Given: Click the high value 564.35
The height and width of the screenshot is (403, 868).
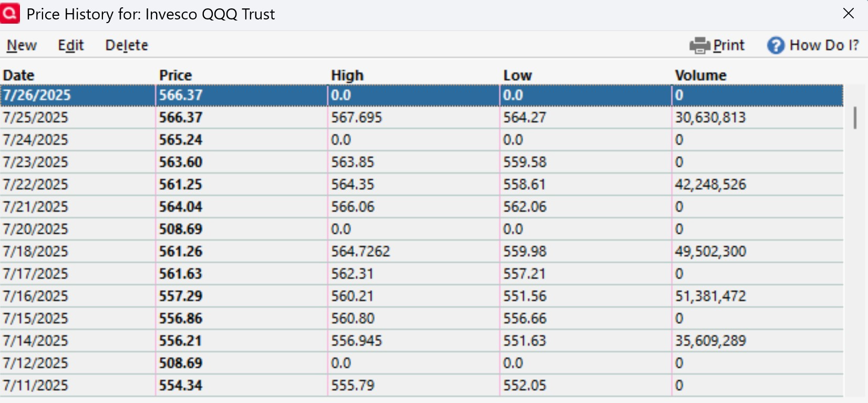Looking at the screenshot, I should [x=353, y=184].
